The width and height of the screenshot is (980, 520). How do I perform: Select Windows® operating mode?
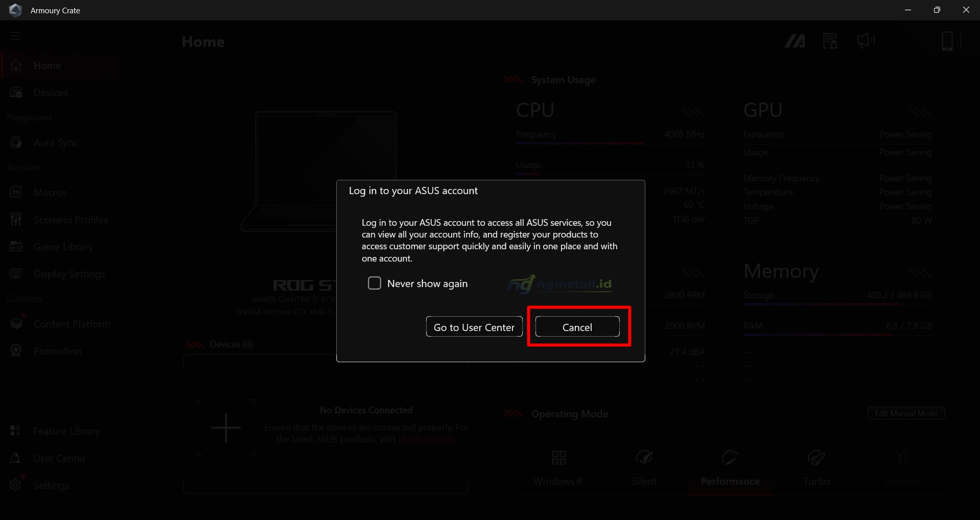click(x=558, y=467)
